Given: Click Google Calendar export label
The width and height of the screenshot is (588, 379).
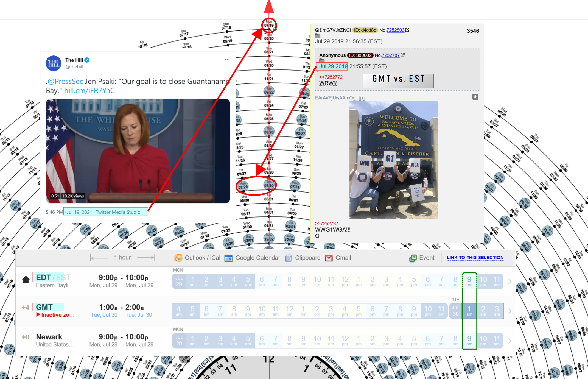Looking at the screenshot, I should (258, 258).
